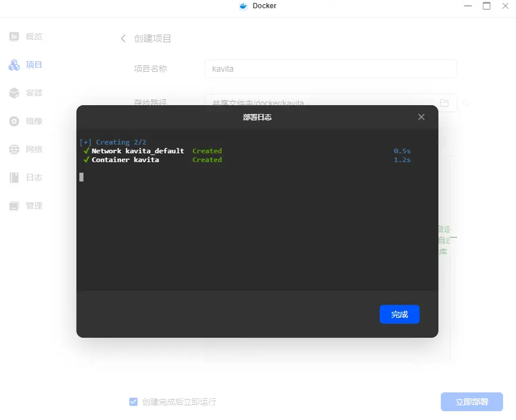Image resolution: width=516 pixels, height=420 pixels.
Task: Open 网络 via the globe icon
Action: pyautogui.click(x=14, y=149)
